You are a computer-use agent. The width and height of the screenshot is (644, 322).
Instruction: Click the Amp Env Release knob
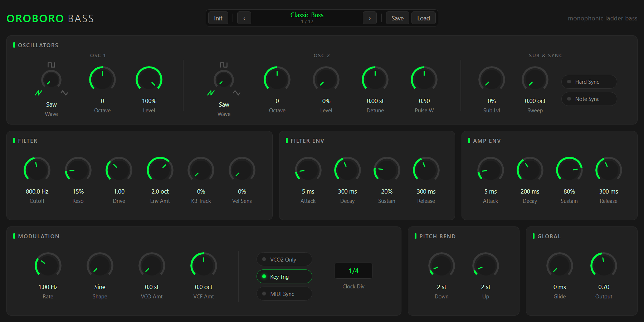click(609, 170)
